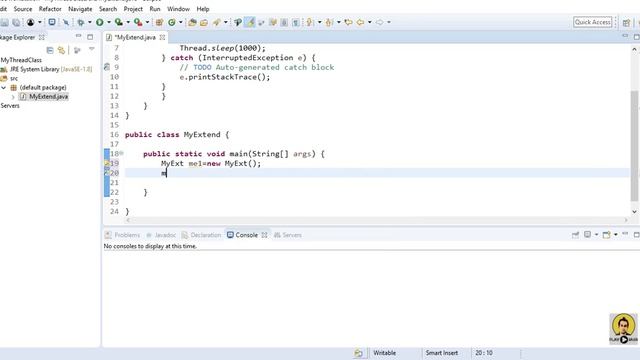The width and height of the screenshot is (640, 360).
Task: Click the Next Annotation icon
Action: [x=310, y=22]
